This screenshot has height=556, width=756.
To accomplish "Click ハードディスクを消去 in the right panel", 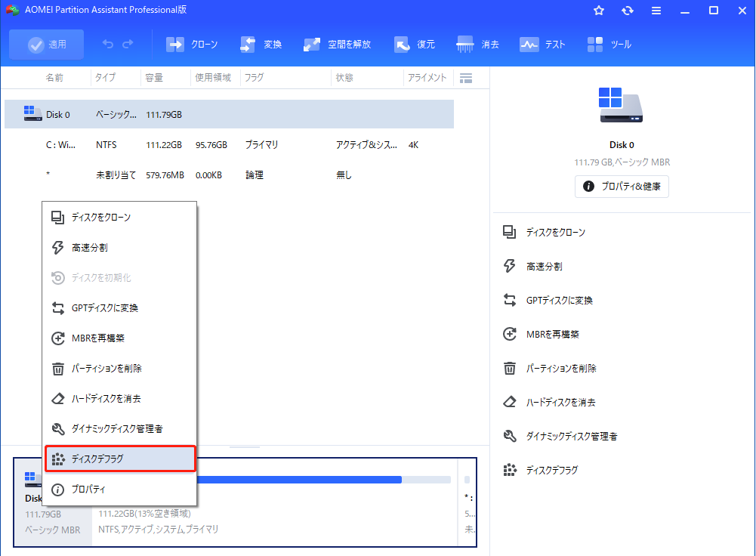I will click(x=549, y=402).
